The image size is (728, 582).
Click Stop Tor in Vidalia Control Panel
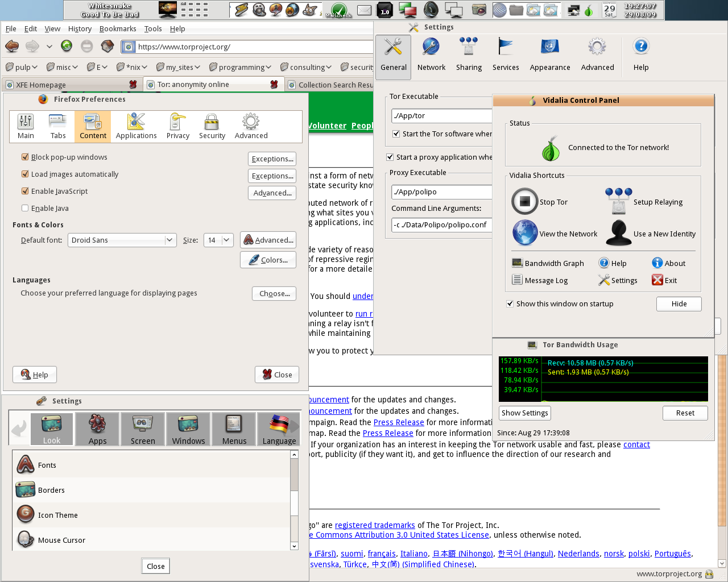(x=540, y=202)
